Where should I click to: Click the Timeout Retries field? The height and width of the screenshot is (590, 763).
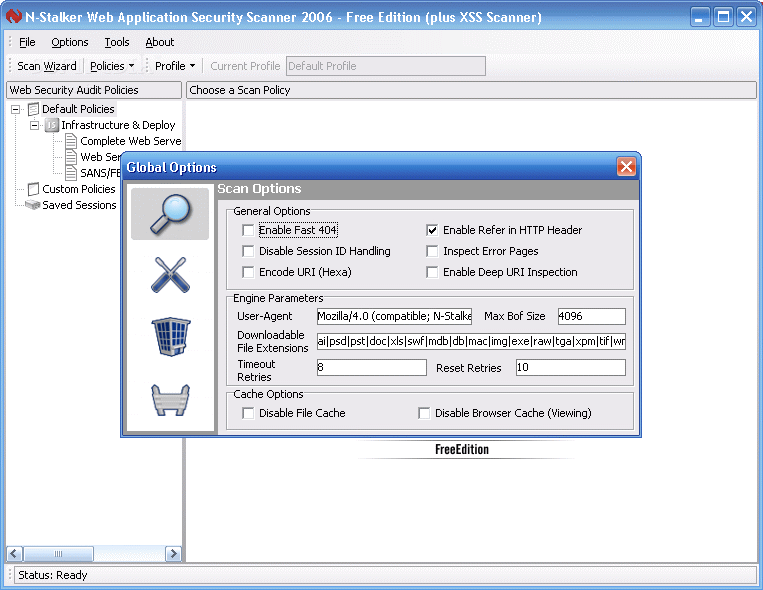click(372, 368)
